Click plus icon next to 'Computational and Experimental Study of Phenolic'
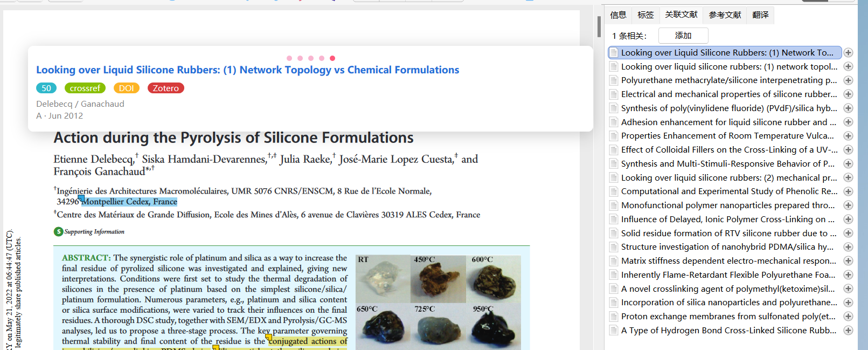 [x=848, y=191]
